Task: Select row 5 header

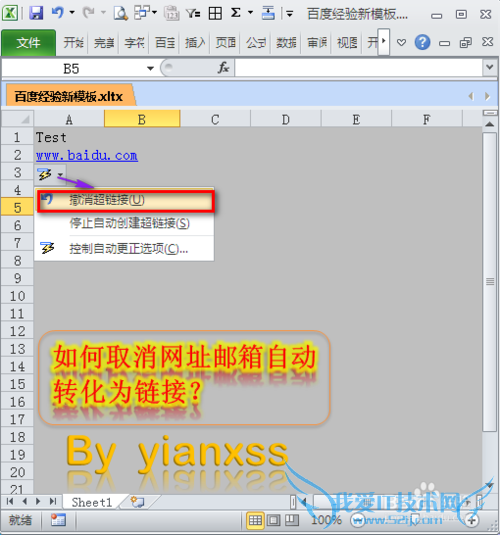Action: click(17, 207)
